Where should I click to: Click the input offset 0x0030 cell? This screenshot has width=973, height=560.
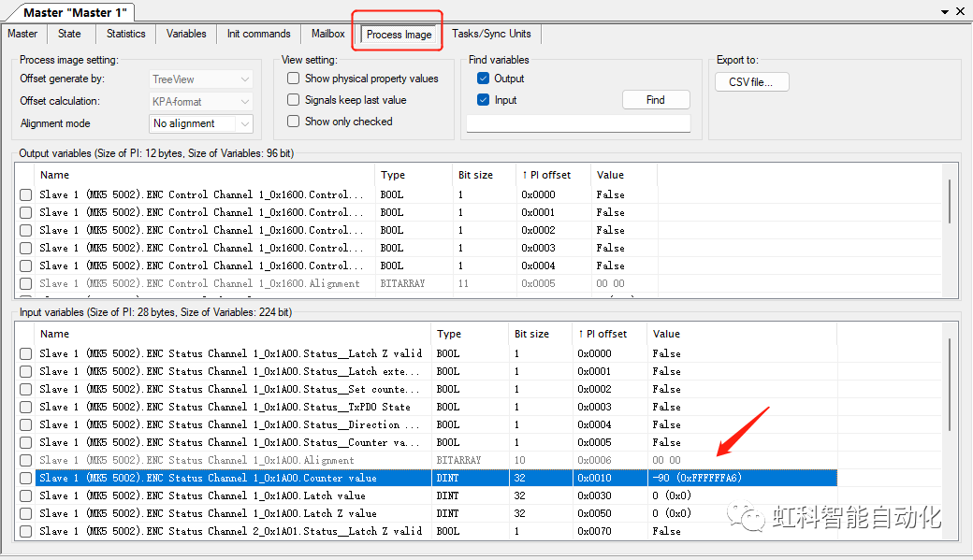[x=609, y=496]
